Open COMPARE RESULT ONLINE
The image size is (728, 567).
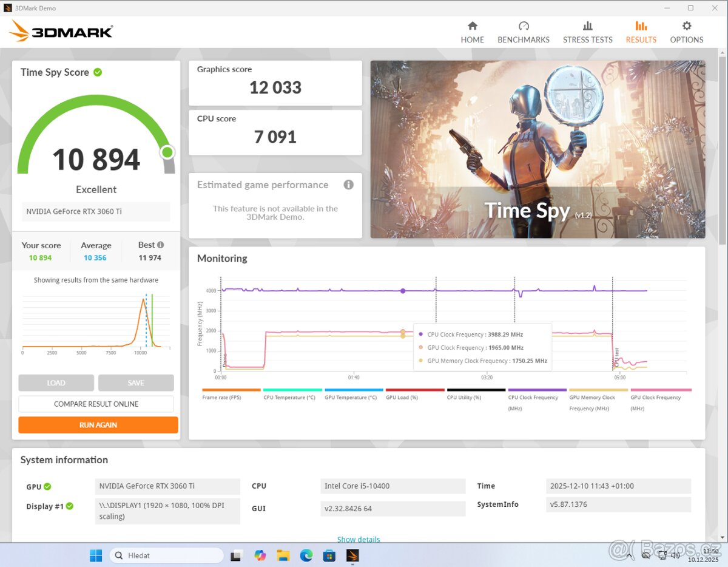click(96, 404)
